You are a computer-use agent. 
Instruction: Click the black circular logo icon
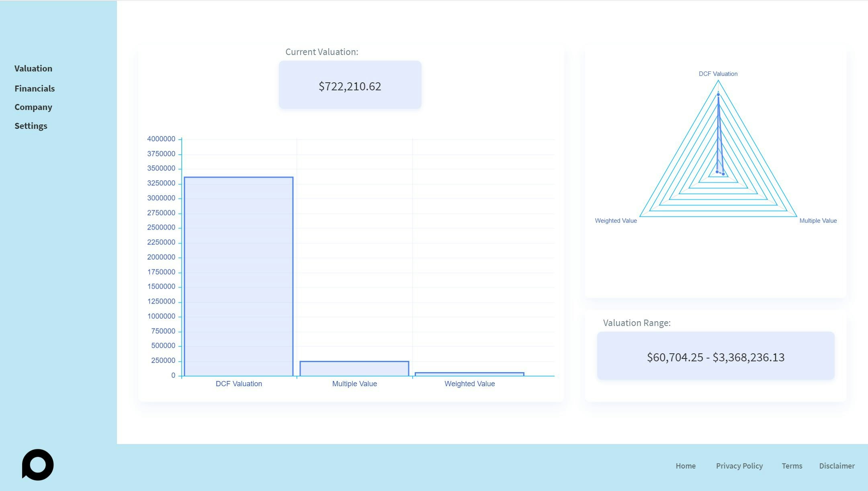tap(38, 465)
